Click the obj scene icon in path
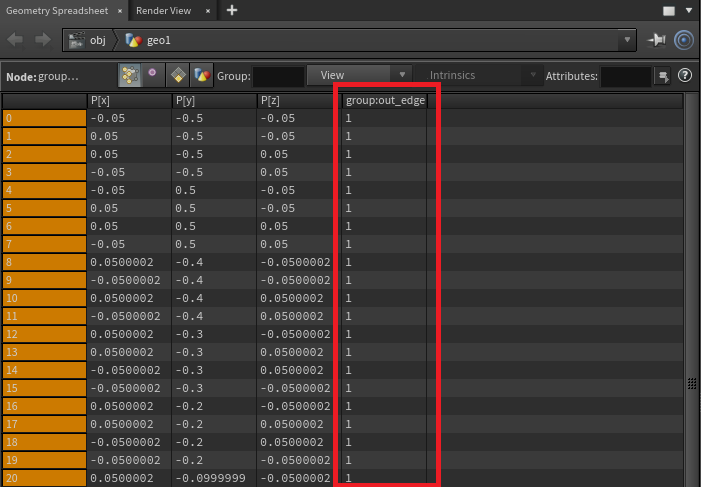This screenshot has width=701, height=487. tap(77, 40)
